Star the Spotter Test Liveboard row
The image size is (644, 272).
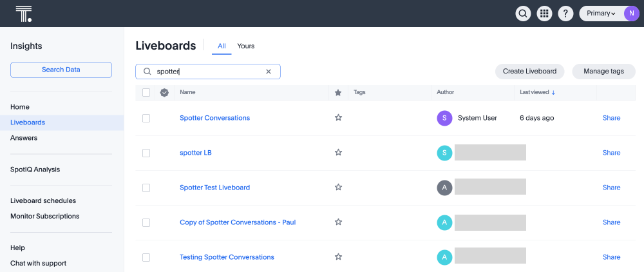(338, 188)
